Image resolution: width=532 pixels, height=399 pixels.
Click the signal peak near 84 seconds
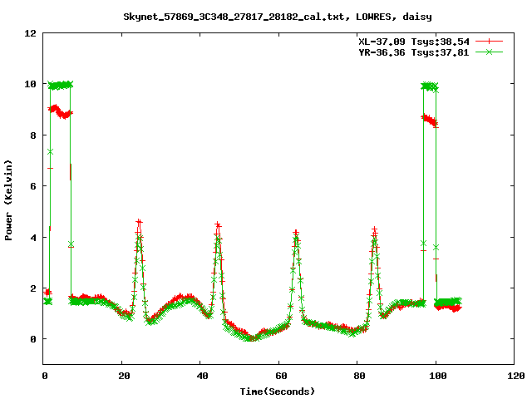point(375,229)
